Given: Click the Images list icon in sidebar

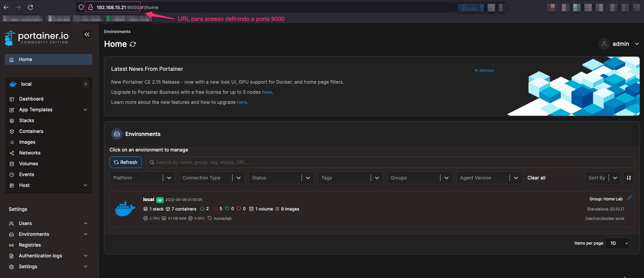Looking at the screenshot, I should (12, 142).
